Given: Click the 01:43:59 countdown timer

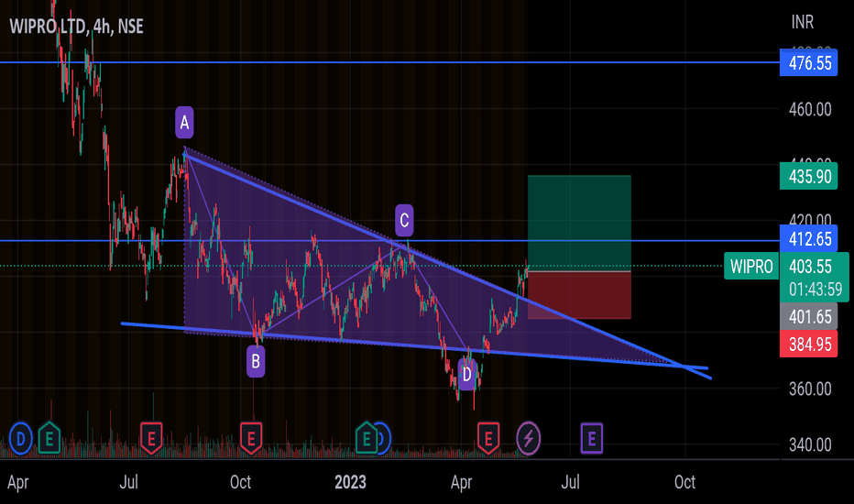Looking at the screenshot, I should point(815,290).
